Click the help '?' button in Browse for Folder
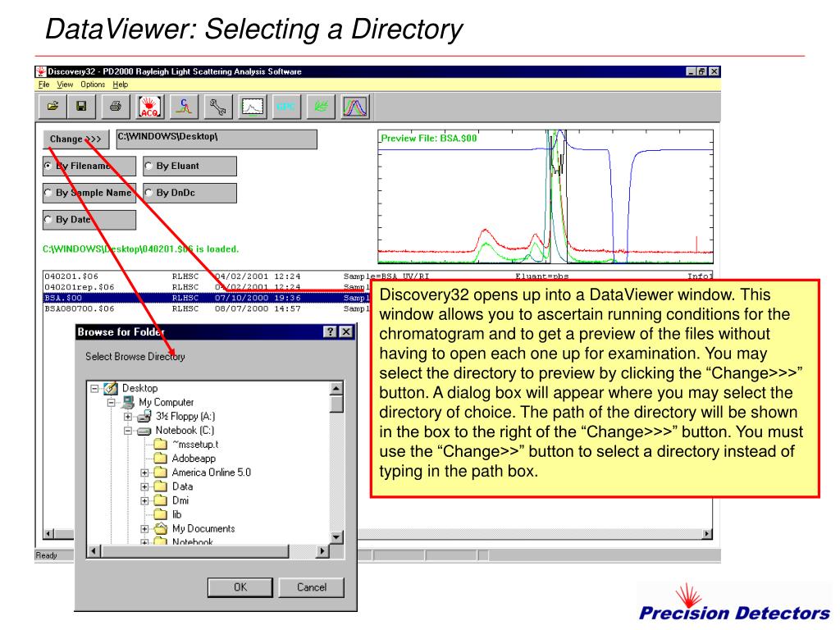 tap(330, 332)
